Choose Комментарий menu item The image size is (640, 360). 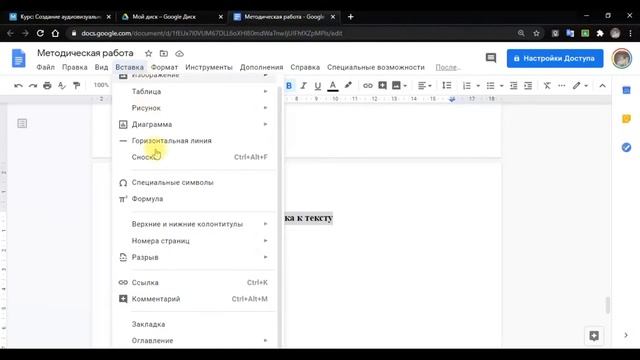(x=194, y=299)
